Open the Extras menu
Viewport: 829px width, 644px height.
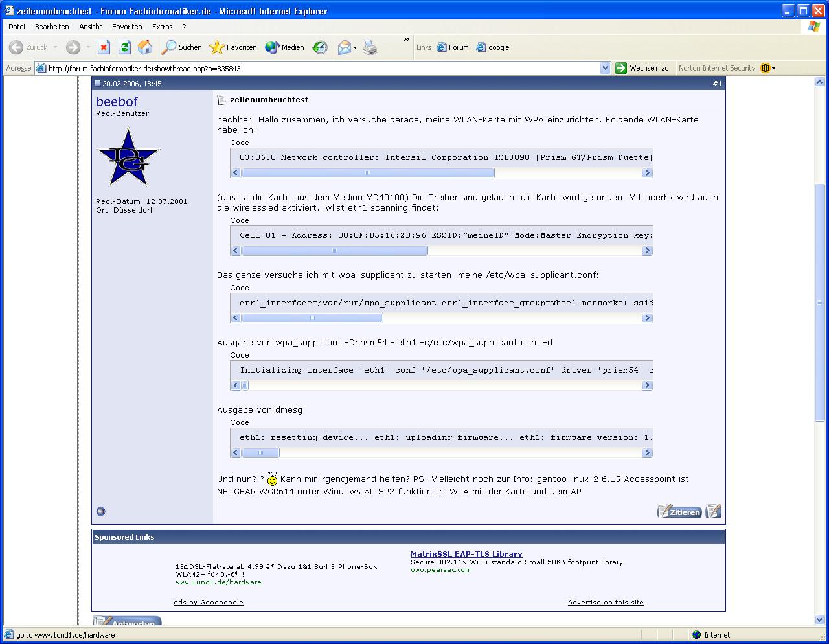[x=162, y=27]
